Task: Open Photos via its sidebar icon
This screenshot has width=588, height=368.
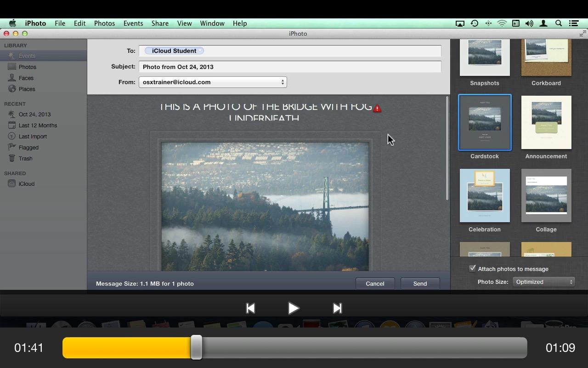Action: coord(12,67)
